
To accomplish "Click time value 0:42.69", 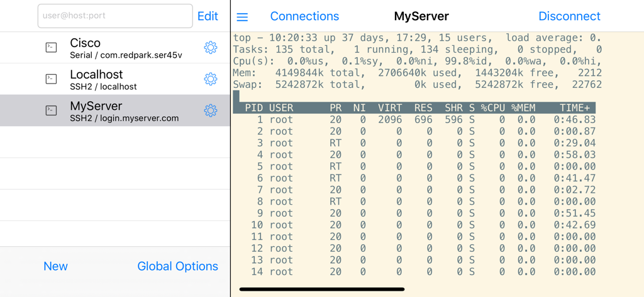I will pyautogui.click(x=575, y=225).
